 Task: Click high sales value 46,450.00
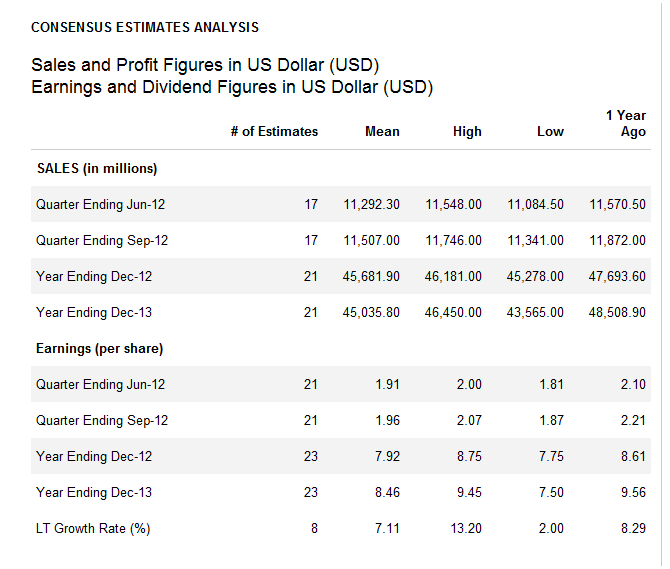tap(453, 312)
